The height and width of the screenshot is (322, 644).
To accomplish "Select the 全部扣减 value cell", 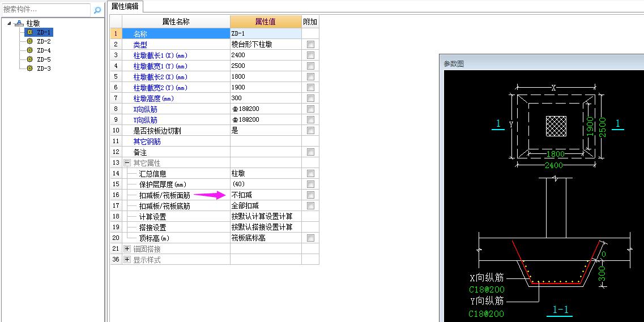I will [266, 205].
